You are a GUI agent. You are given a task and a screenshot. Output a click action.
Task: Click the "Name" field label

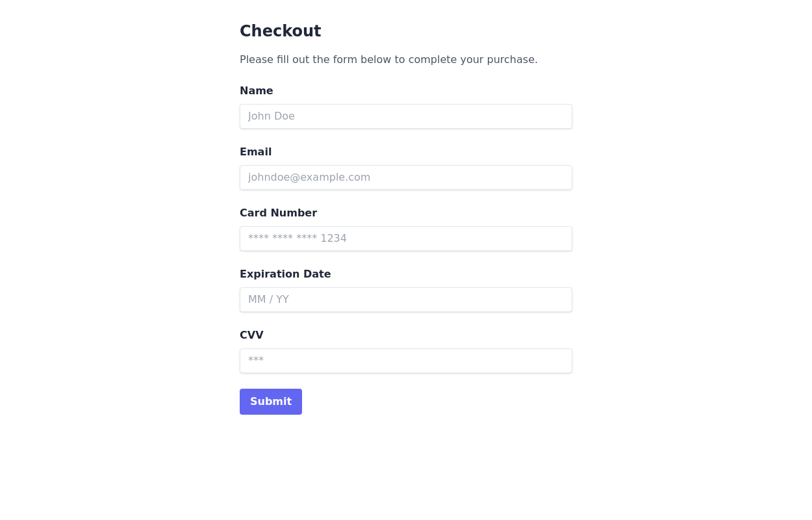(256, 91)
